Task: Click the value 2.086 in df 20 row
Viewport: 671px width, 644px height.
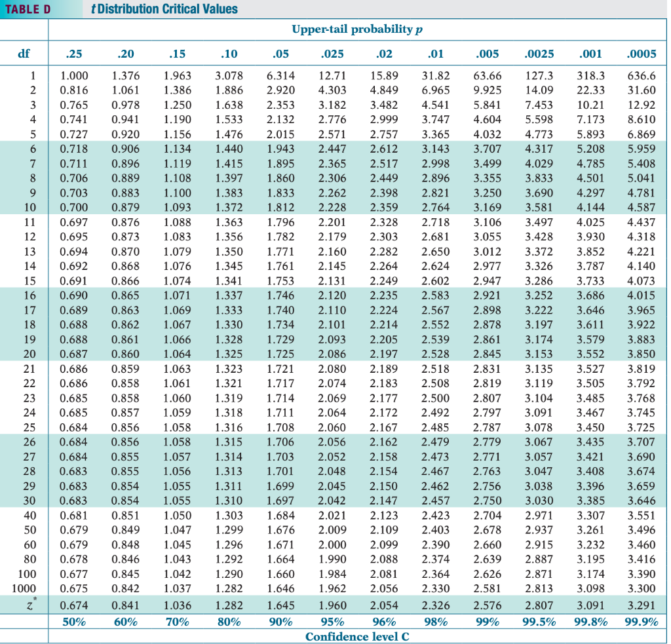Action: (332, 354)
